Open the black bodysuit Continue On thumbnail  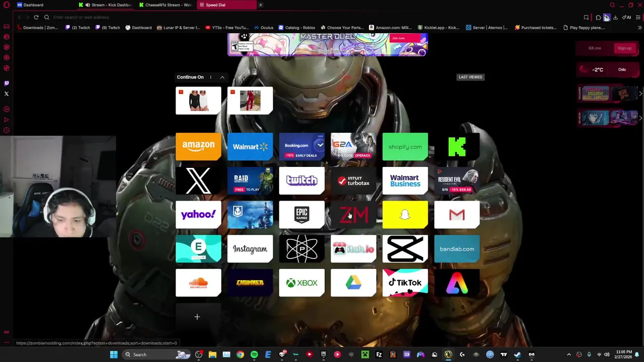198,101
